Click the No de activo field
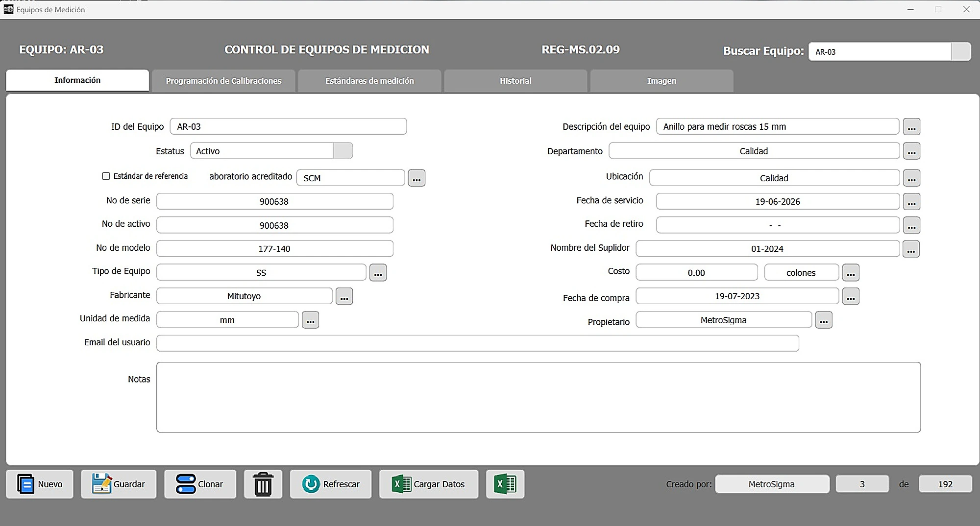 click(x=274, y=225)
